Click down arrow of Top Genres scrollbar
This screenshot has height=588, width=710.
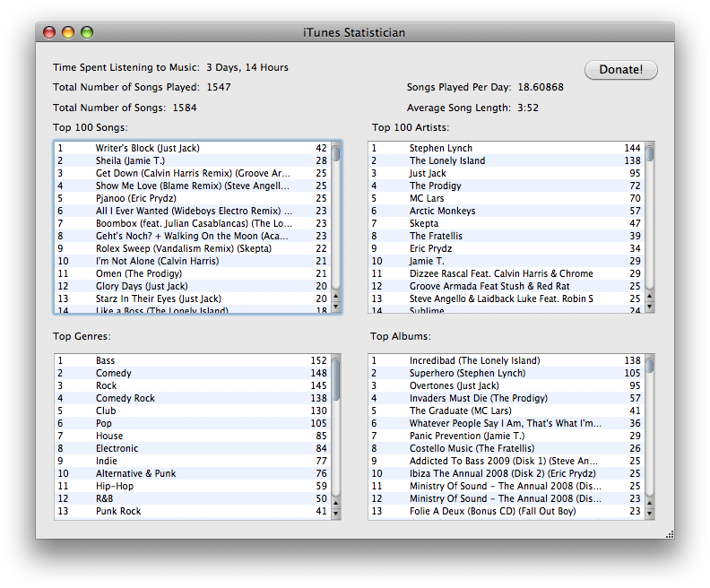335,514
